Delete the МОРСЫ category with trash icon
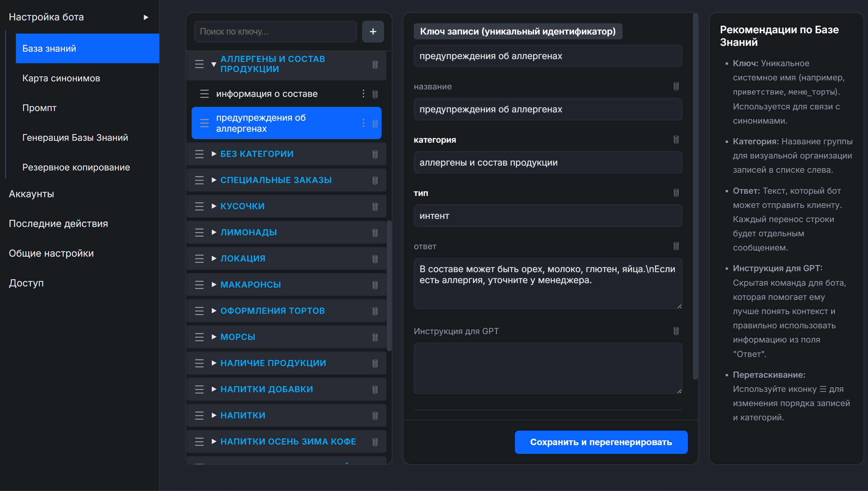 click(x=375, y=337)
